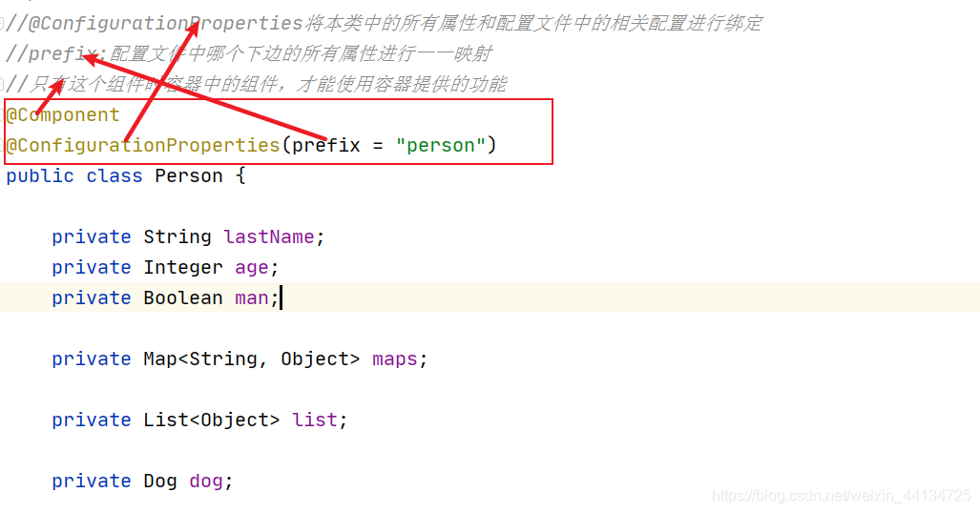Click the Integer type keyword
This screenshot has width=980, height=513.
click(183, 267)
